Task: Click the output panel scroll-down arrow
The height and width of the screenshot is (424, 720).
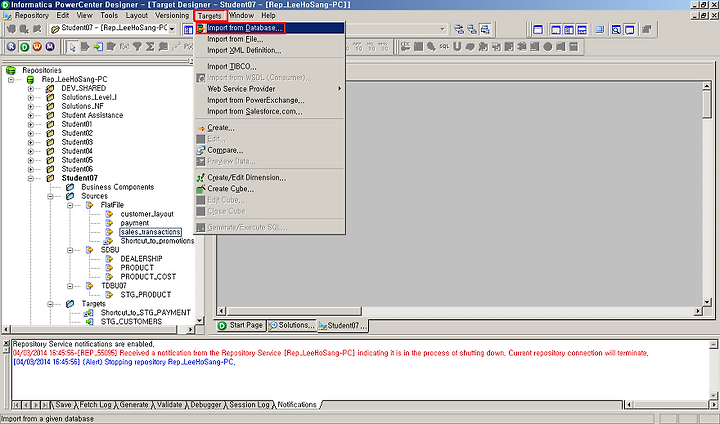Action: [713, 395]
